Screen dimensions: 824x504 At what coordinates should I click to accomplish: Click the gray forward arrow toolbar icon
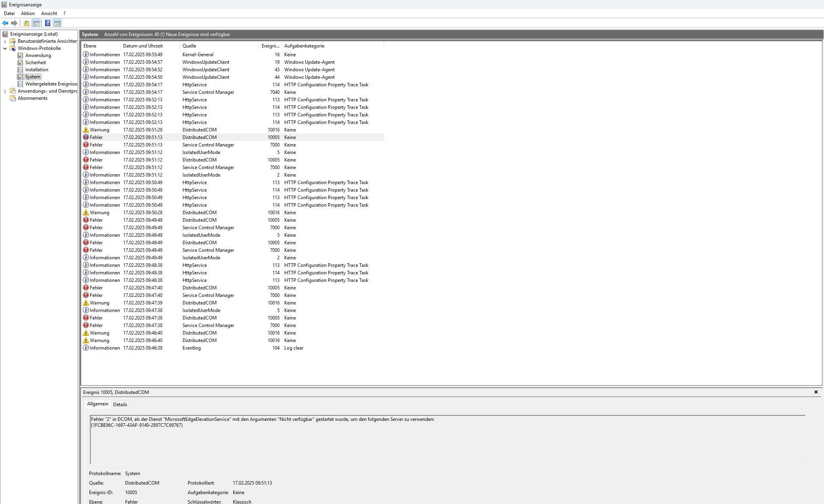click(14, 23)
